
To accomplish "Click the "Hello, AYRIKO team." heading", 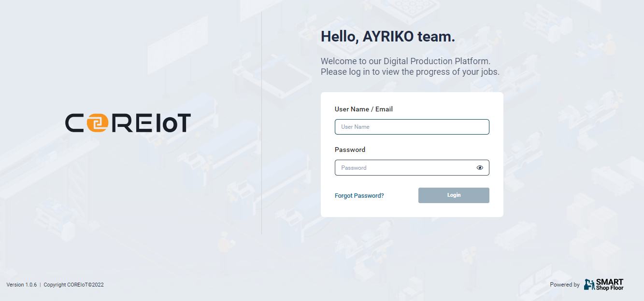I will 387,37.
